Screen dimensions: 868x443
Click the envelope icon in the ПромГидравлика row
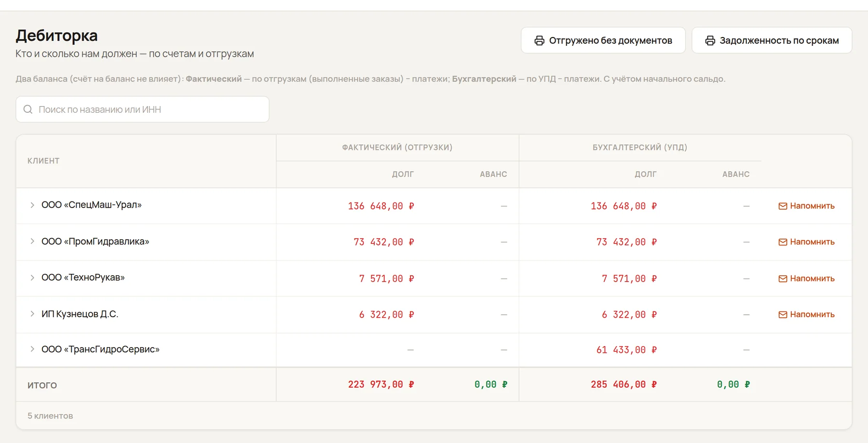click(783, 242)
